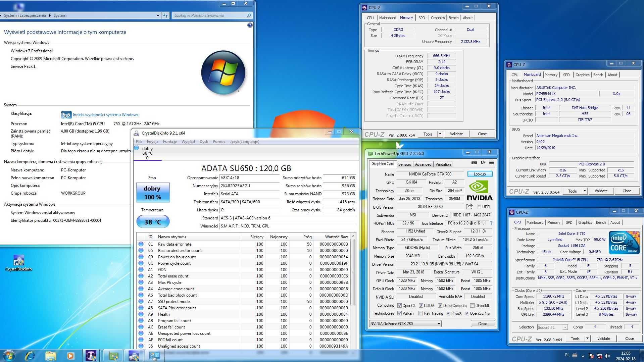This screenshot has width=644, height=362.
Task: Click the Control Panel help question icon
Action: click(x=250, y=25)
